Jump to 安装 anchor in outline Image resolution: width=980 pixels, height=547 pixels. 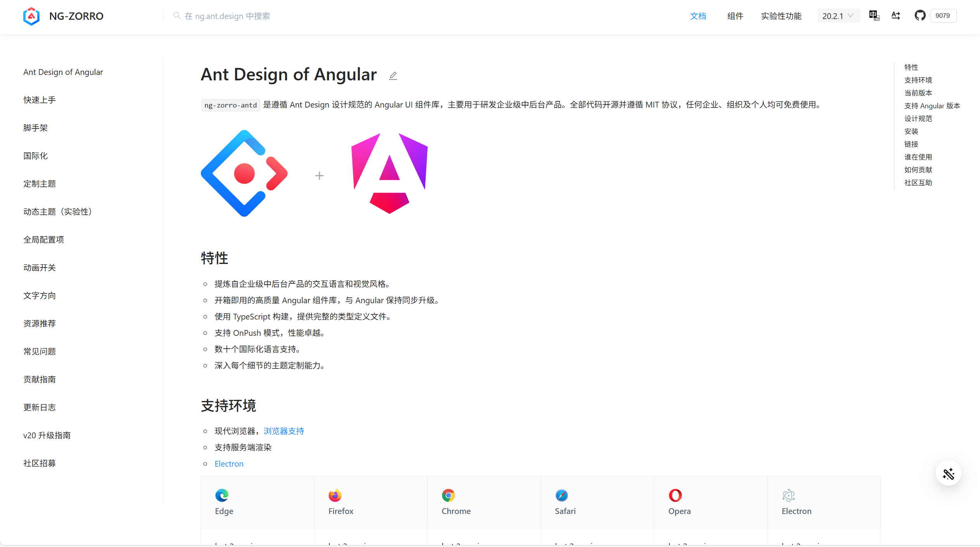911,131
